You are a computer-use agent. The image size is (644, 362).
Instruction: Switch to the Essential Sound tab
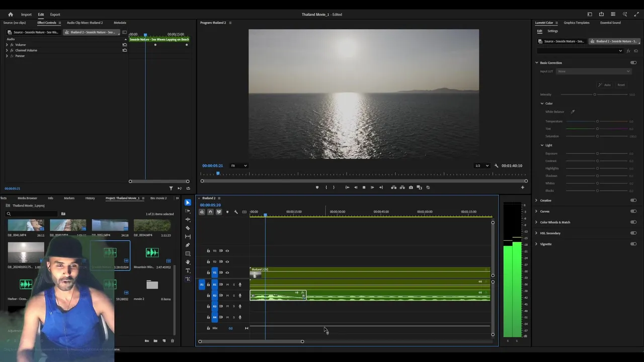610,23
